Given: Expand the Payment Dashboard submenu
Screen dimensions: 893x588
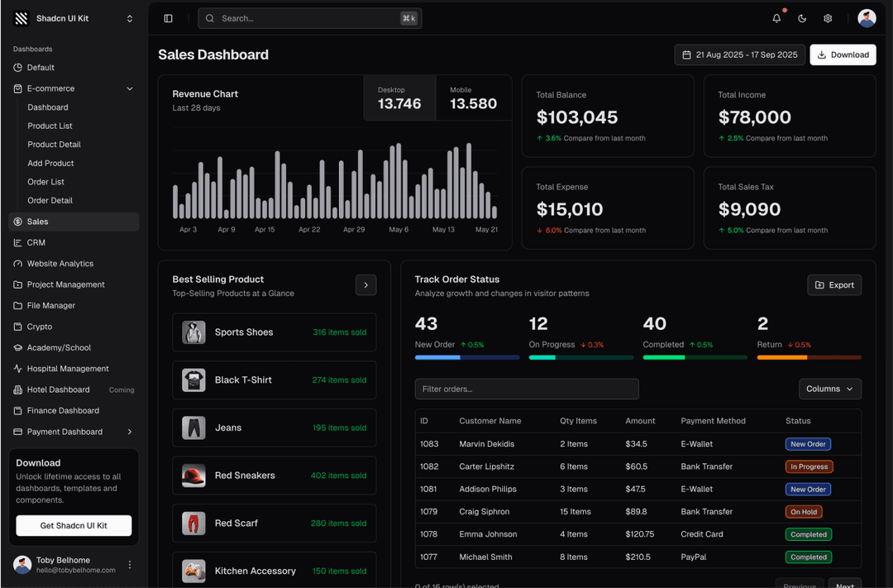Looking at the screenshot, I should [129, 431].
